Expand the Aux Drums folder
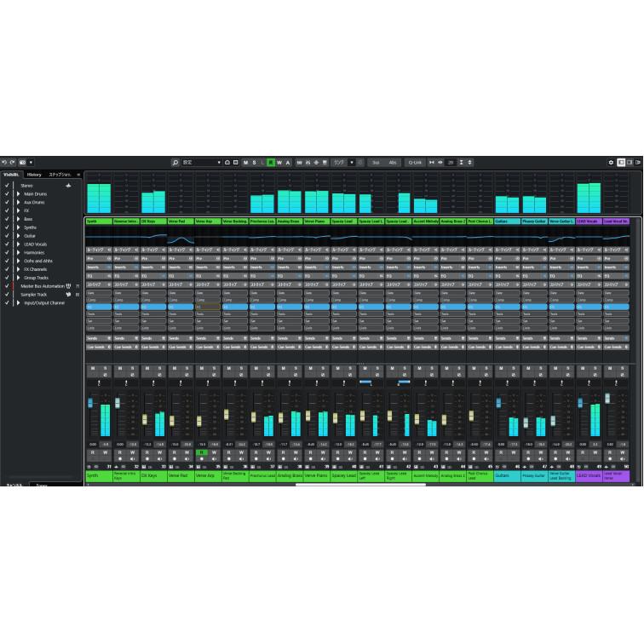644x644 pixels. pyautogui.click(x=18, y=202)
